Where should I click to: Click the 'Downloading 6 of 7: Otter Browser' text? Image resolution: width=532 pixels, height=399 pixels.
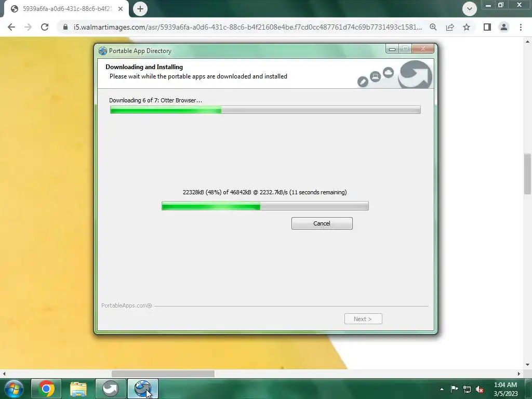(155, 100)
